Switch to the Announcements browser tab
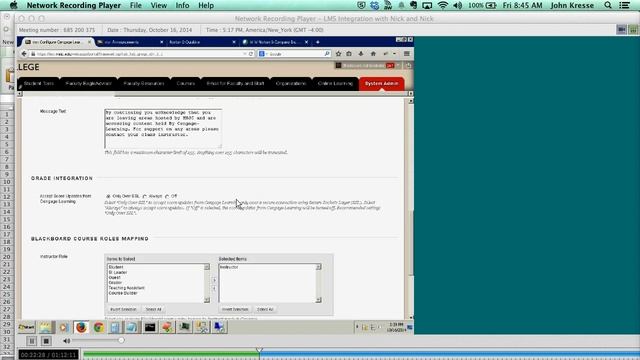The image size is (640, 360). [x=130, y=42]
